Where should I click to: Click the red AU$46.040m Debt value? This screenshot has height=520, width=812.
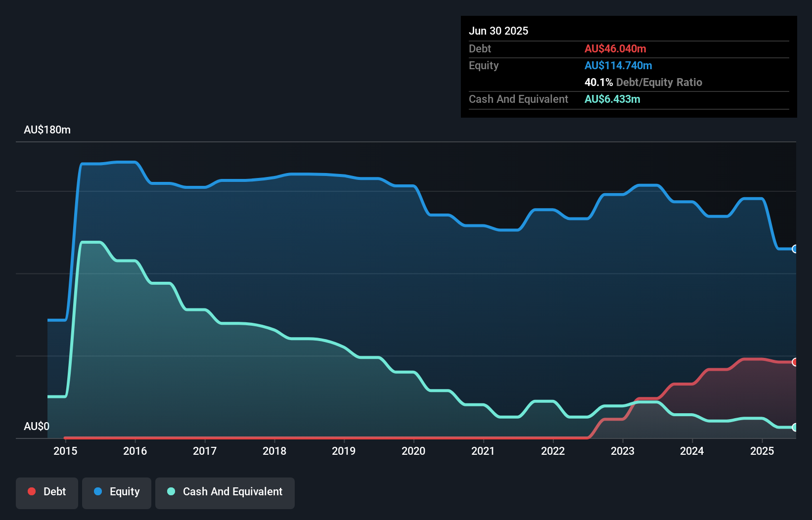tap(616, 48)
